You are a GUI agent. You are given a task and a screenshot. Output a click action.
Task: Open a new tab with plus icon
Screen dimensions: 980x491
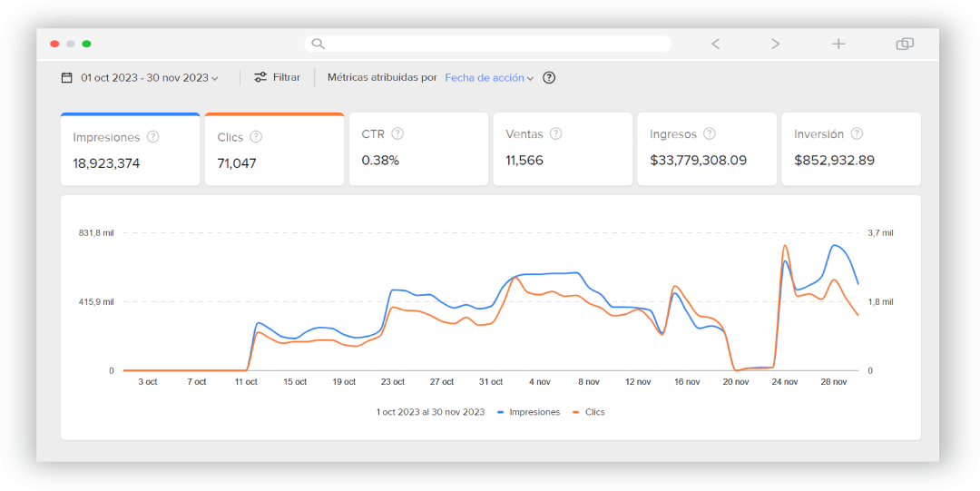coord(838,44)
